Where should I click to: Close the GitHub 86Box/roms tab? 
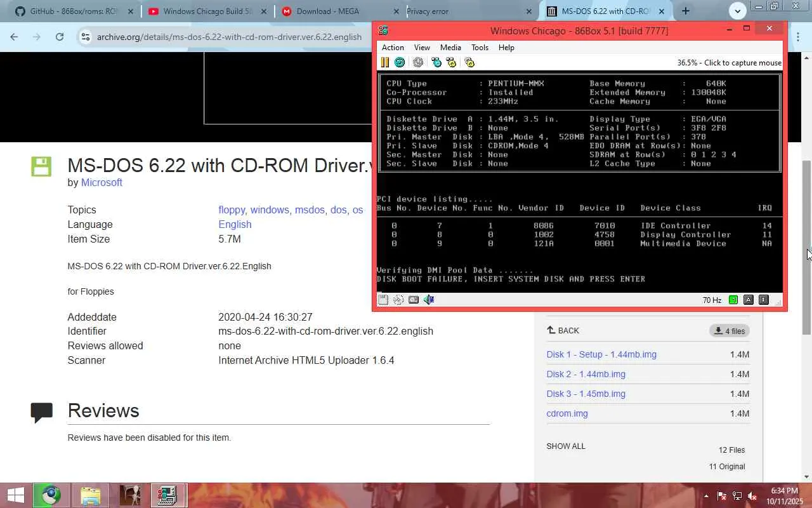click(130, 11)
